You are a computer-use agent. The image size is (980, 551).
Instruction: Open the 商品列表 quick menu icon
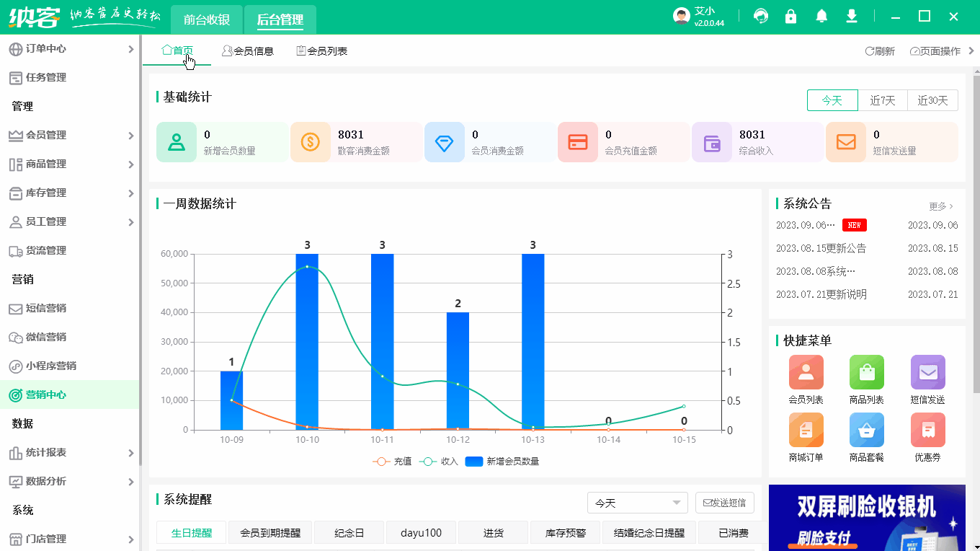[866, 371]
